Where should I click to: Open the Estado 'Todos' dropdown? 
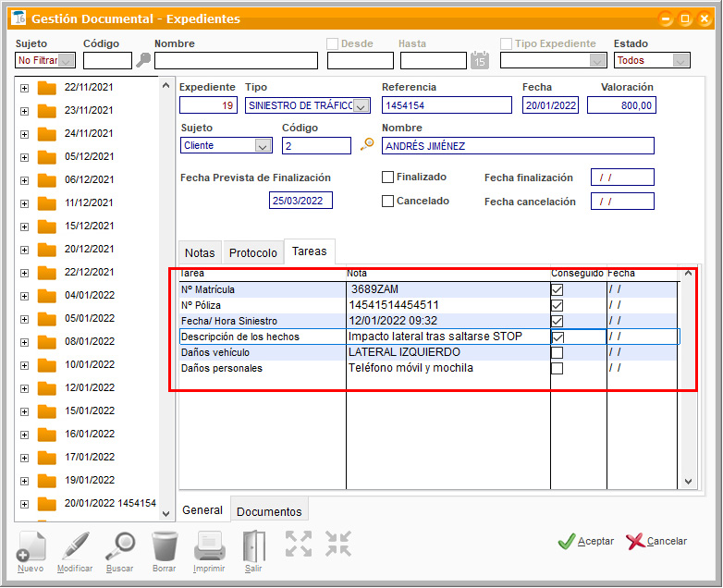click(x=680, y=60)
